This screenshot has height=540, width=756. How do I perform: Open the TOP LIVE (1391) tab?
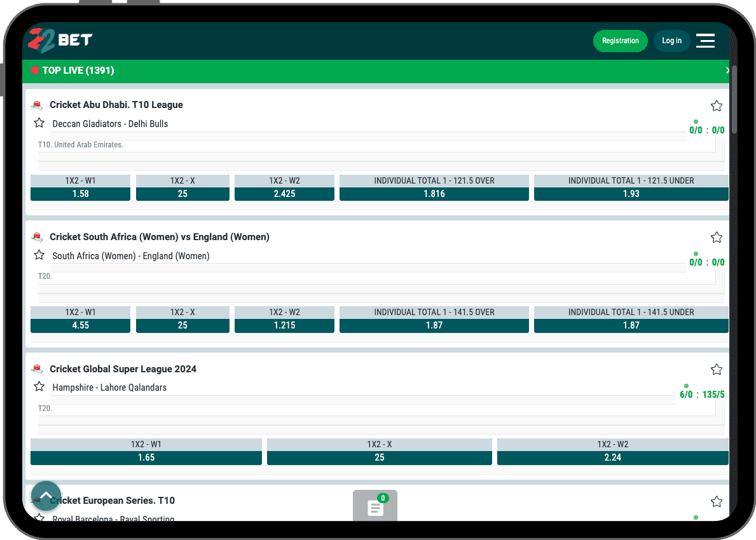[x=78, y=71]
